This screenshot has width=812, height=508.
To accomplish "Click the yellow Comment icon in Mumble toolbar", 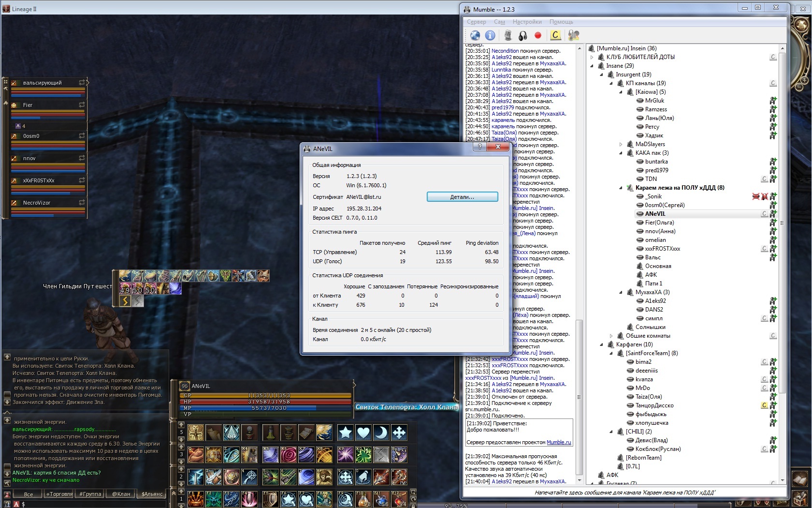I will 555,35.
